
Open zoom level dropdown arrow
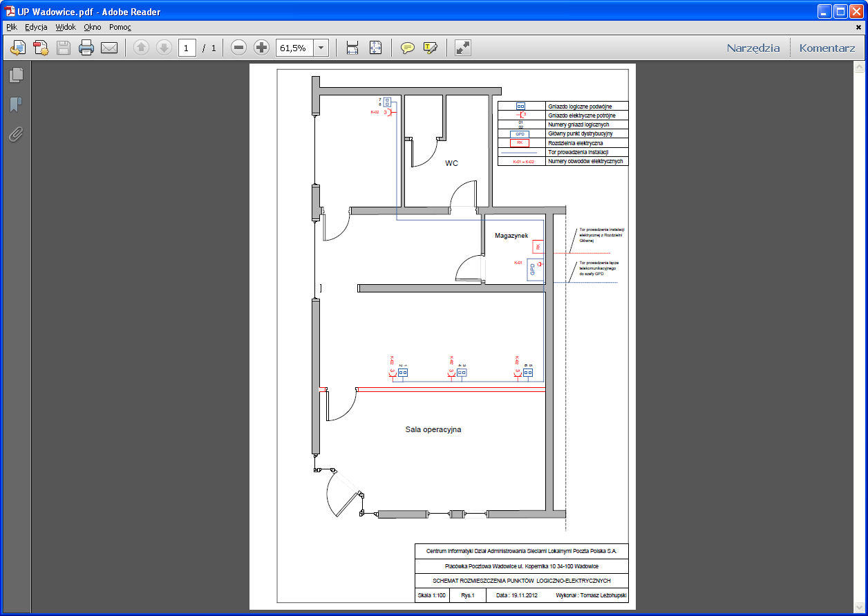point(321,48)
